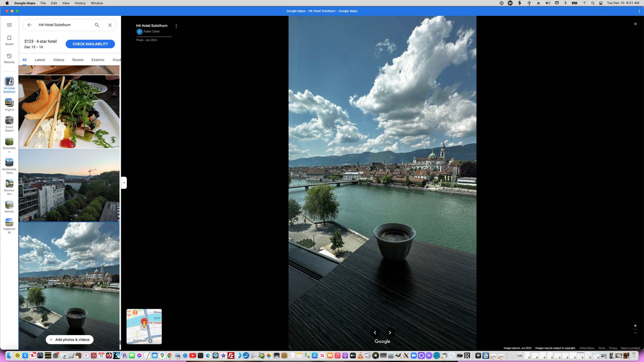
Task: Click the Saved bookmark icon
Action: (x=9, y=38)
